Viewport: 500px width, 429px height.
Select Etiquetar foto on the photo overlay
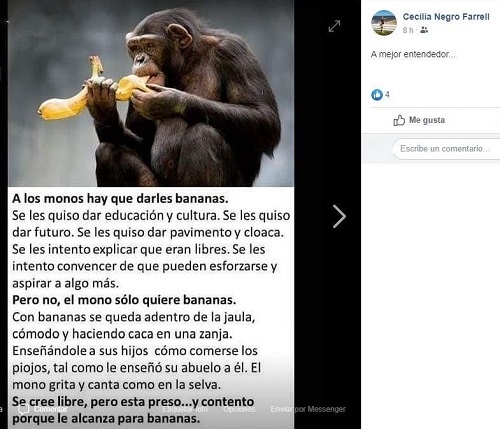185,409
